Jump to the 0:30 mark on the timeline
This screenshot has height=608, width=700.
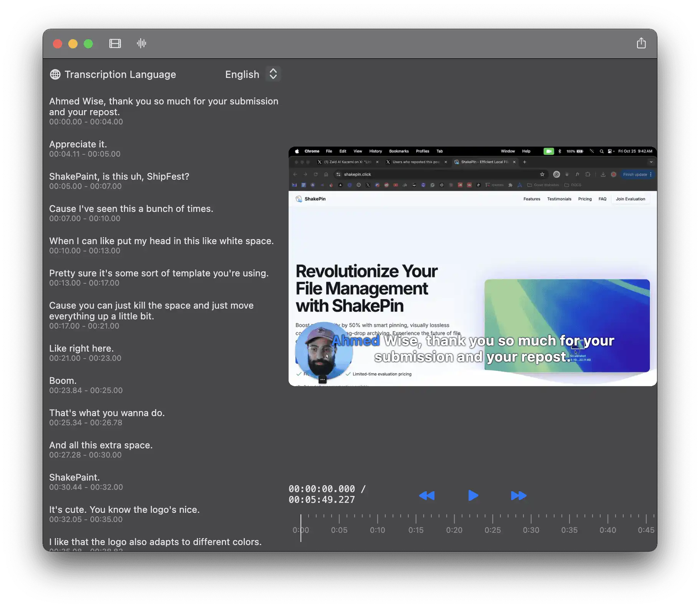pyautogui.click(x=531, y=530)
